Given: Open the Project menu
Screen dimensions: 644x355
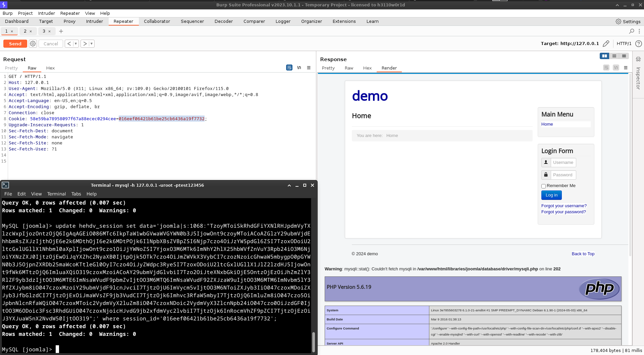Looking at the screenshot, I should click(x=25, y=13).
